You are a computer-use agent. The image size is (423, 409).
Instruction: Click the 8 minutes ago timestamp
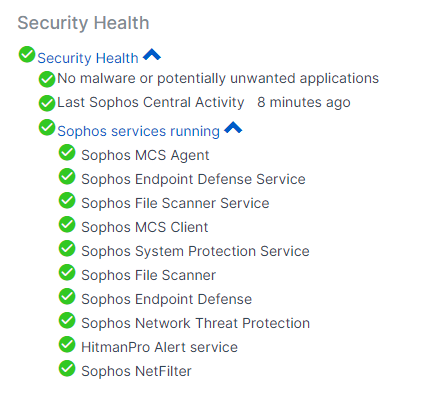click(x=304, y=102)
